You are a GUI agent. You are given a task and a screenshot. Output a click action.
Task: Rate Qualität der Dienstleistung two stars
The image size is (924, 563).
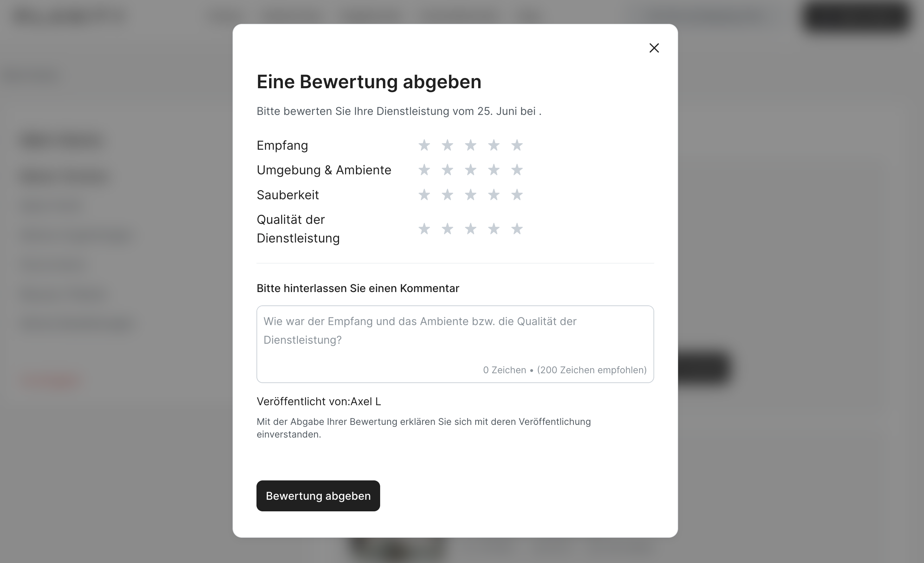pyautogui.click(x=447, y=229)
